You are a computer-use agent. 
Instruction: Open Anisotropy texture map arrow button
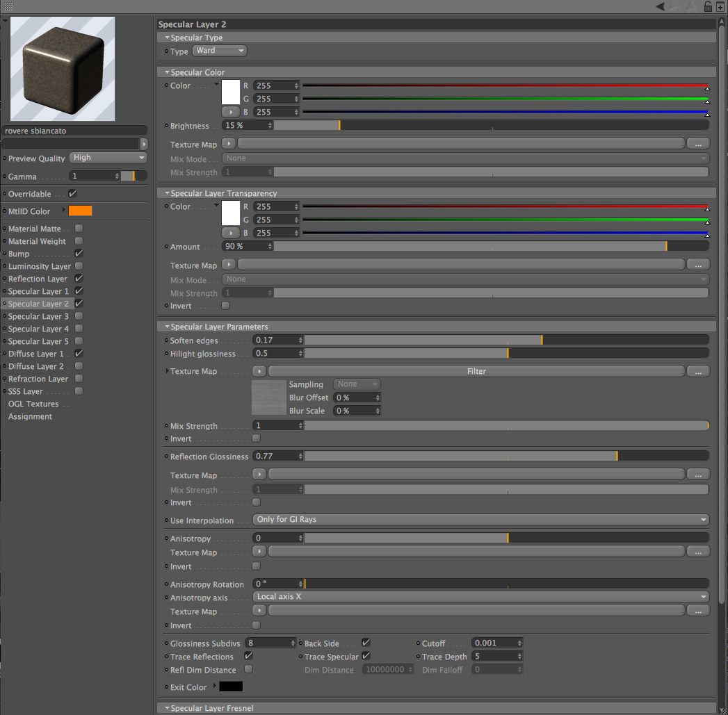(x=259, y=552)
